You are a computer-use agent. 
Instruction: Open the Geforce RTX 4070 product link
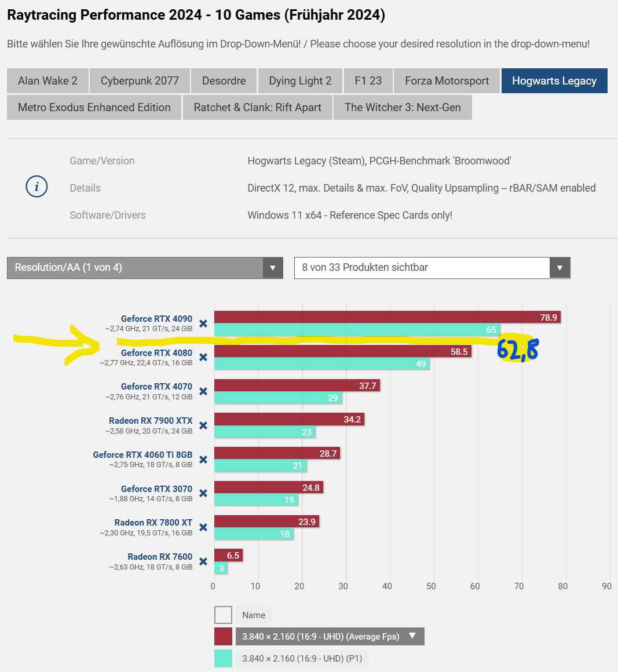pyautogui.click(x=156, y=387)
